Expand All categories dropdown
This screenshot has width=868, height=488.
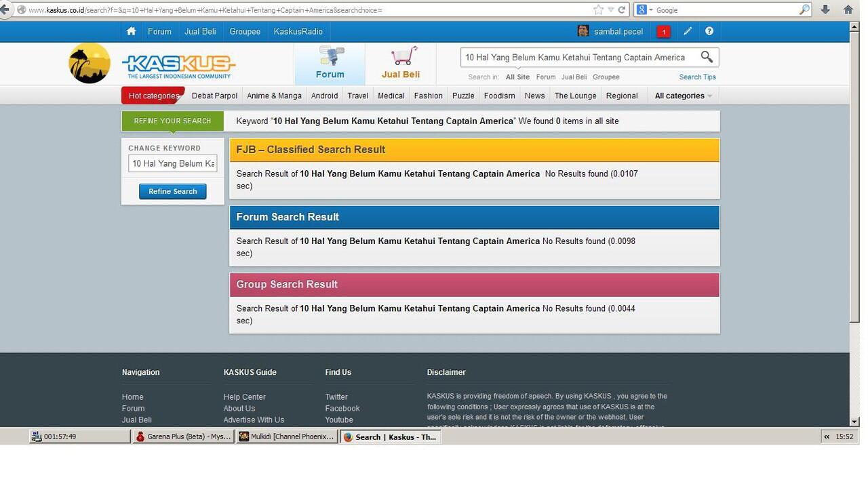click(x=684, y=96)
